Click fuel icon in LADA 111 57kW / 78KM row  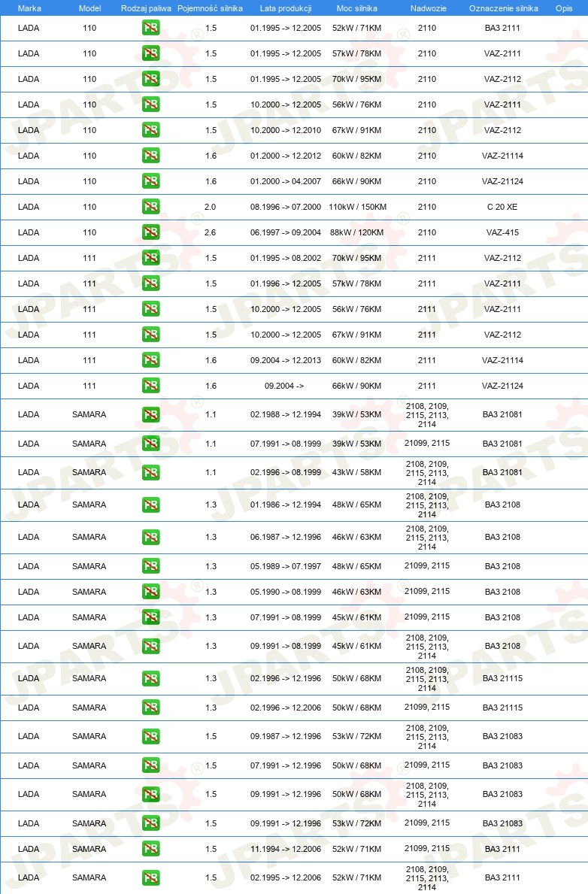(x=150, y=283)
